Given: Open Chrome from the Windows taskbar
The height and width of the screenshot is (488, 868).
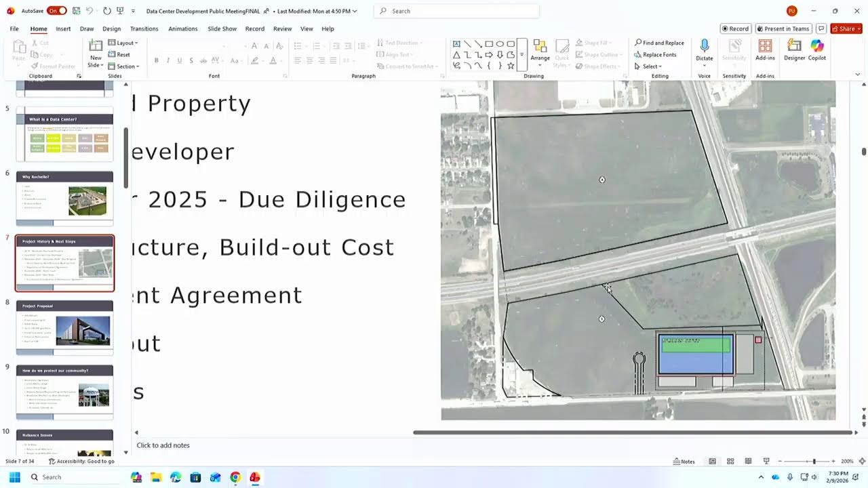Looking at the screenshot, I should click(x=235, y=477).
